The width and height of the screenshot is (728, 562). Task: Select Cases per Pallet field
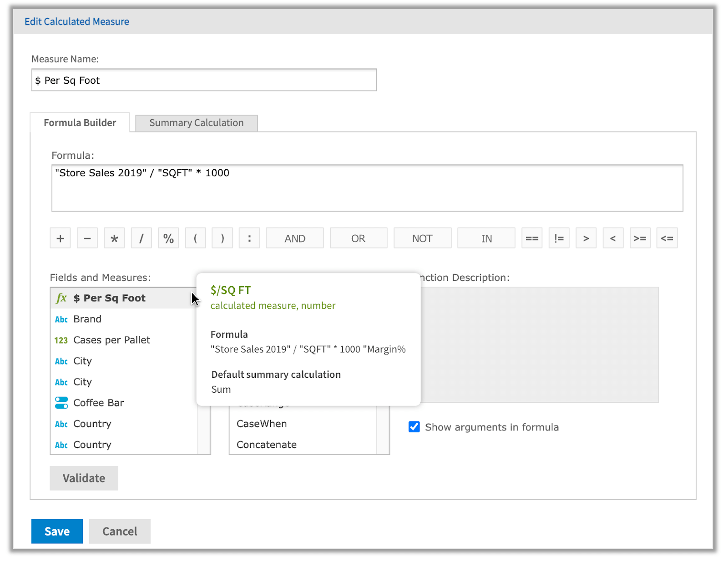pyautogui.click(x=124, y=340)
